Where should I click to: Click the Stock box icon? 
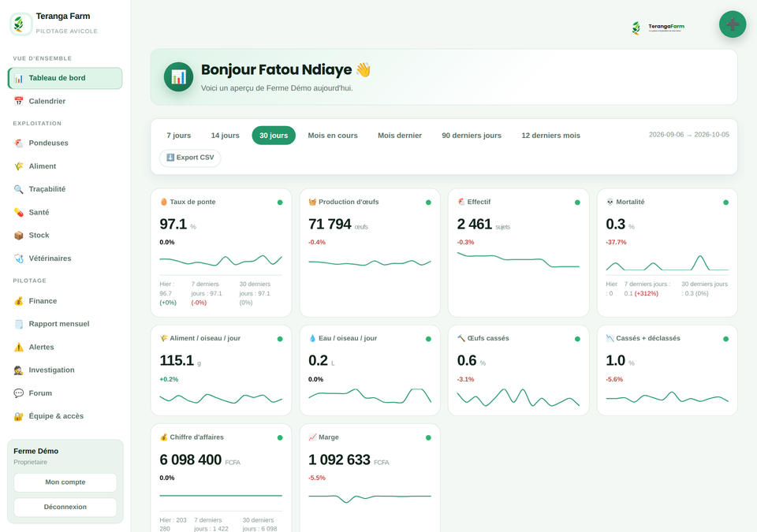pyautogui.click(x=19, y=235)
